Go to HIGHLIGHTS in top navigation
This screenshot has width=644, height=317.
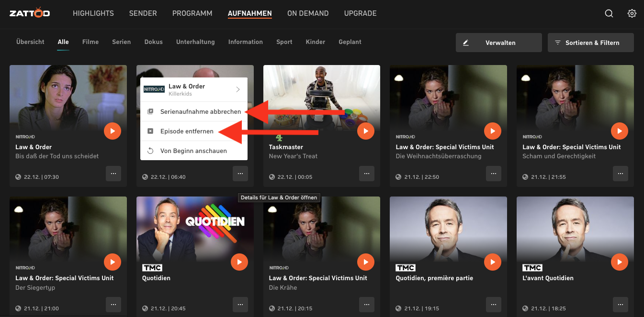(93, 13)
